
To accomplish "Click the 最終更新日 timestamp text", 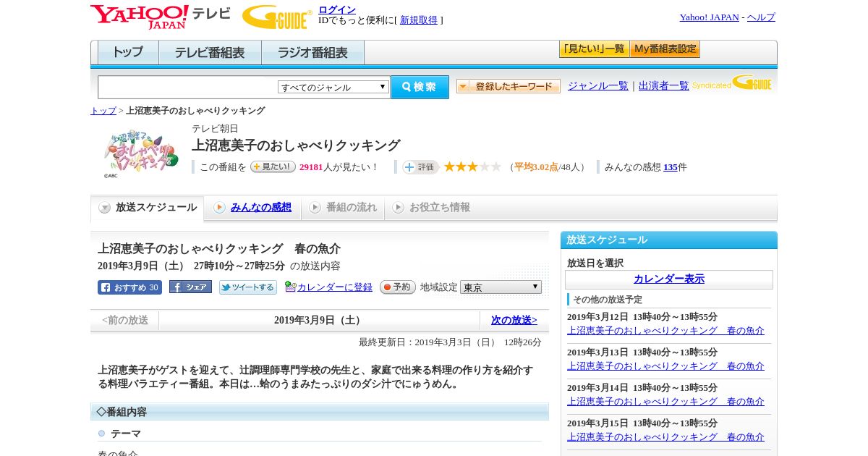I will [x=450, y=342].
